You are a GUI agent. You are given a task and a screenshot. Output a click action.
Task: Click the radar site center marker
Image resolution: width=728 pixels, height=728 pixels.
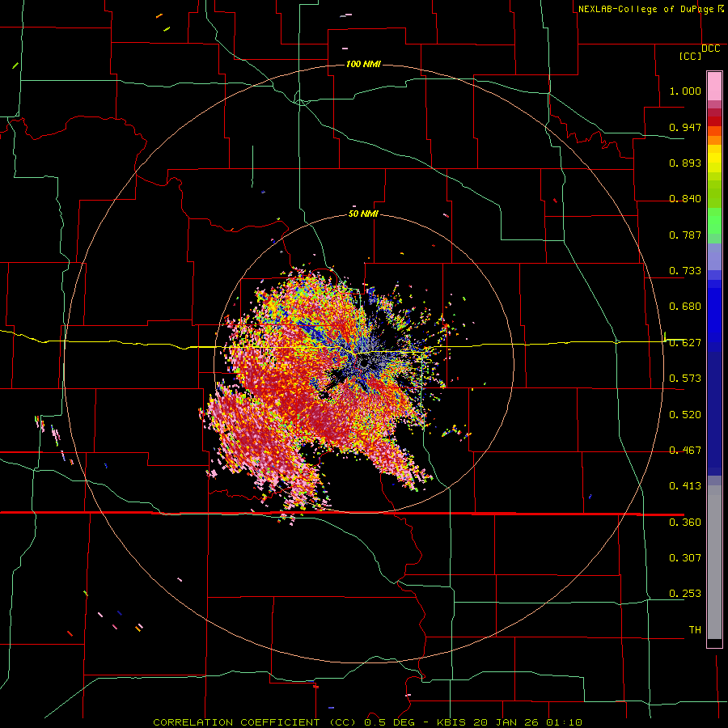point(364,363)
